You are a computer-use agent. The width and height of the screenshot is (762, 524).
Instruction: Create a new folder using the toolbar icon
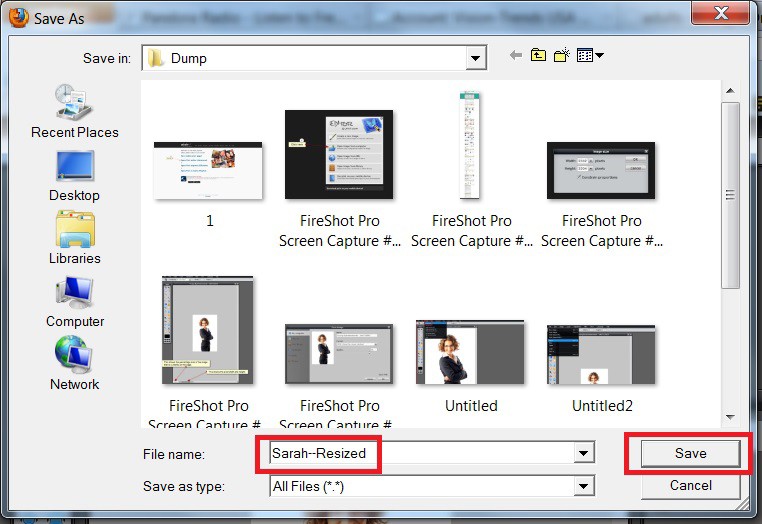[x=562, y=56]
